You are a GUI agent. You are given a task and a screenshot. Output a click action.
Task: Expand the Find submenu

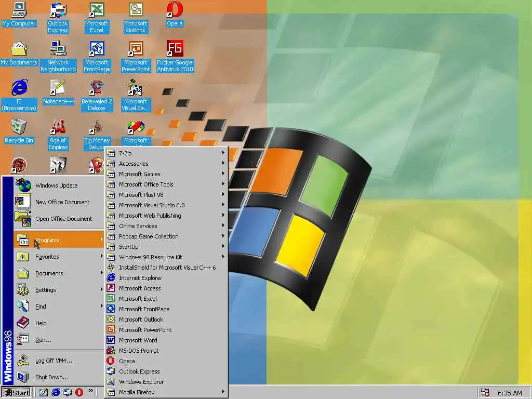tap(59, 307)
